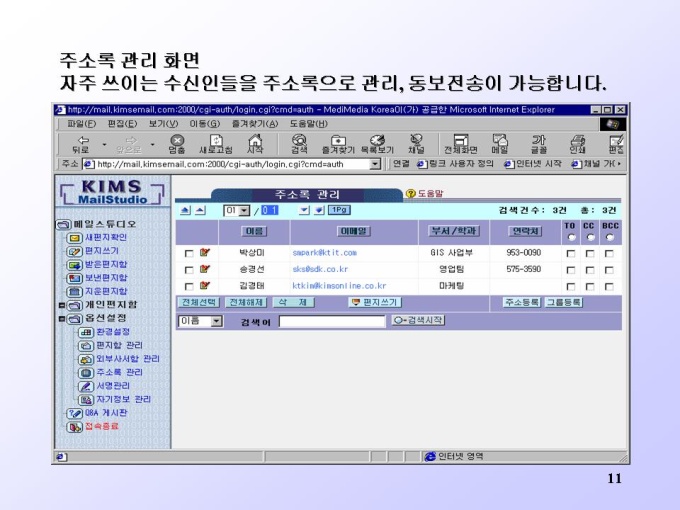Image resolution: width=680 pixels, height=510 pixels.
Task: Open the address bar URL dropdown
Action: (x=375, y=164)
